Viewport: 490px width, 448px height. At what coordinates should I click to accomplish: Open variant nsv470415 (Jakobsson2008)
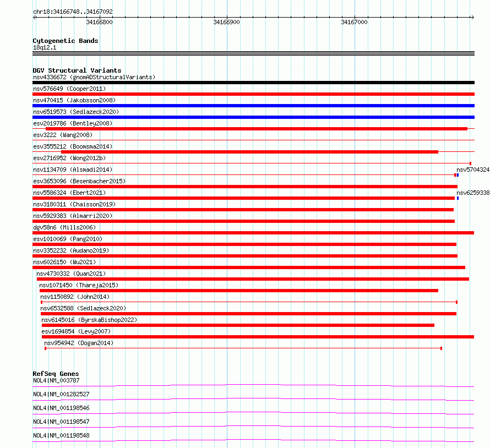tap(74, 100)
